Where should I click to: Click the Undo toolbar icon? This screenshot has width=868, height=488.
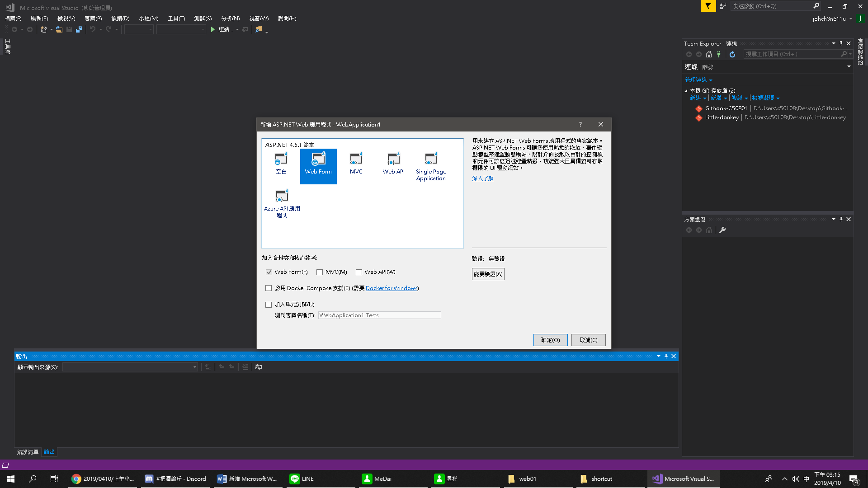coord(93,29)
